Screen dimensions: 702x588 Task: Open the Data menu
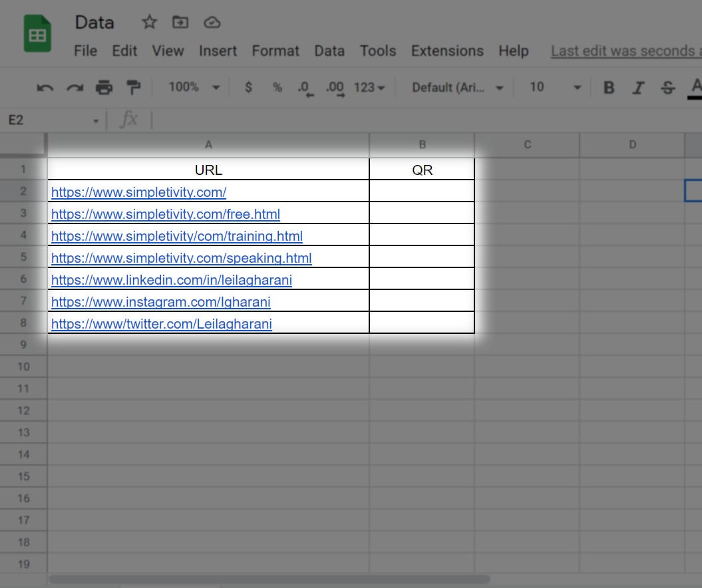pos(329,51)
